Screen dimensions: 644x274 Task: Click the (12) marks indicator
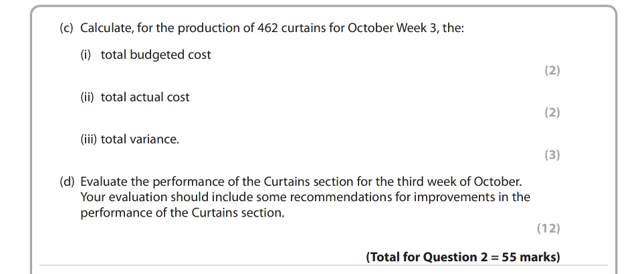549,229
